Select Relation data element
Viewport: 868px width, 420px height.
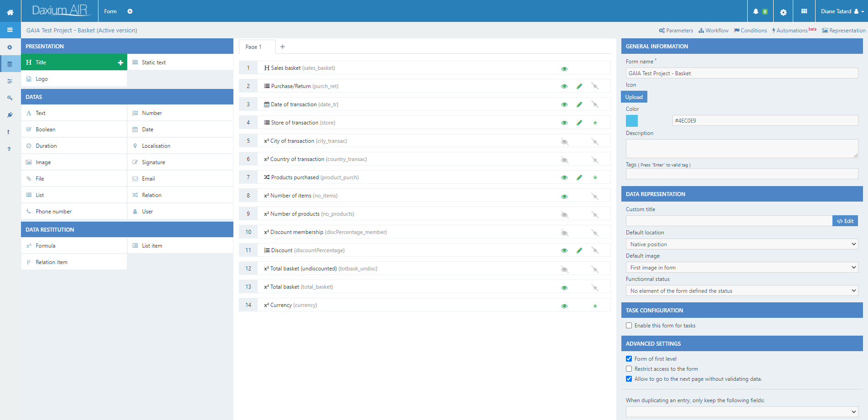pyautogui.click(x=180, y=195)
